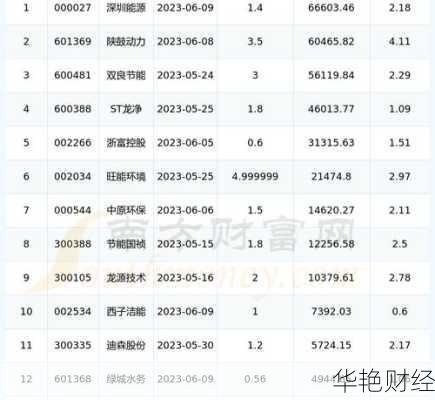Screen dimensions: 435x400
Task: Select amount 60465.82
Action: point(331,42)
